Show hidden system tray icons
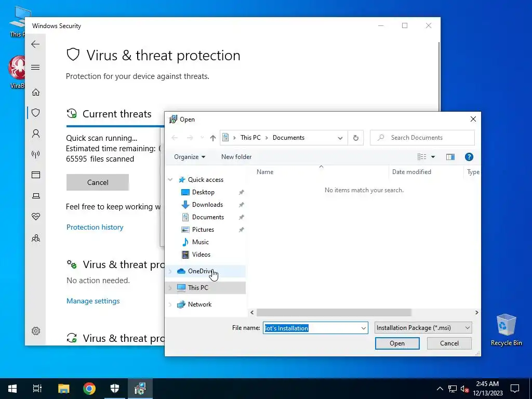The height and width of the screenshot is (399, 532). (x=440, y=389)
